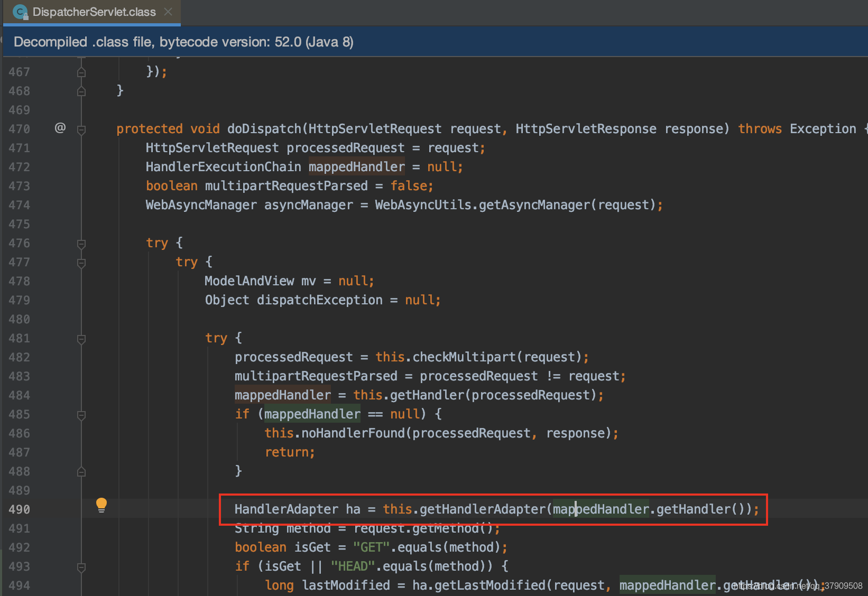Click getHandler call on line 484
868x596 pixels.
click(x=427, y=395)
